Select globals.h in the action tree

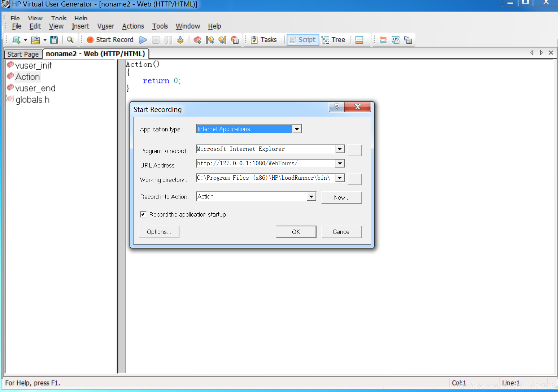(x=32, y=100)
